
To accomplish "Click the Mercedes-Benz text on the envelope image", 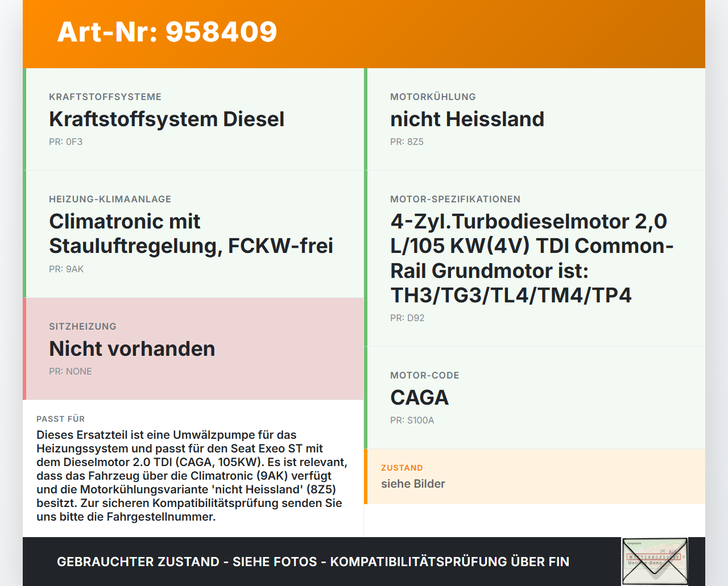I will tap(645, 563).
